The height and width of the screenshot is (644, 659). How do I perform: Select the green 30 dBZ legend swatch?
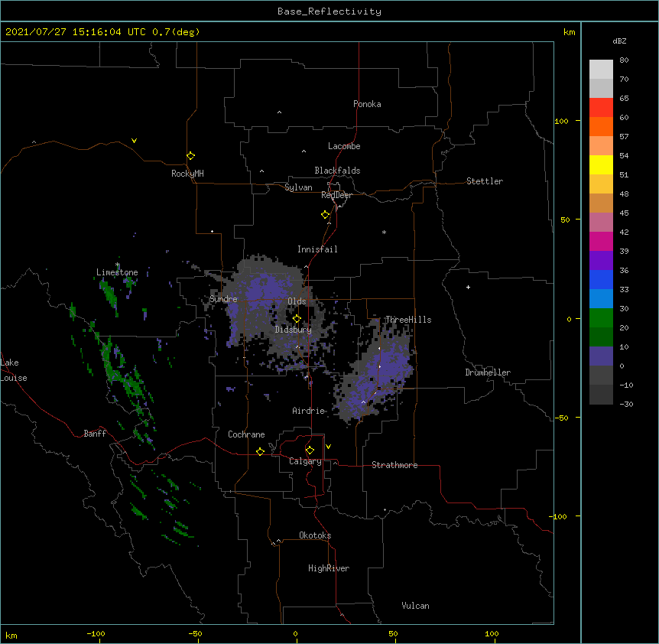pyautogui.click(x=601, y=318)
